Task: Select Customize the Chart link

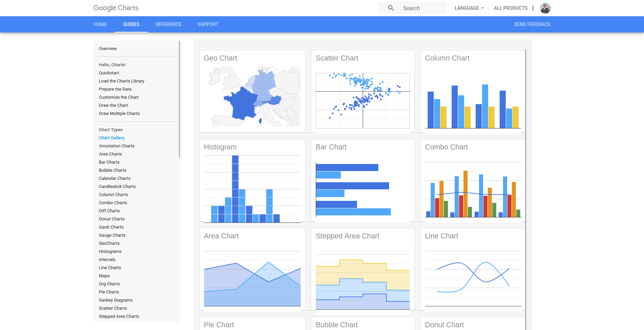Action: point(119,97)
